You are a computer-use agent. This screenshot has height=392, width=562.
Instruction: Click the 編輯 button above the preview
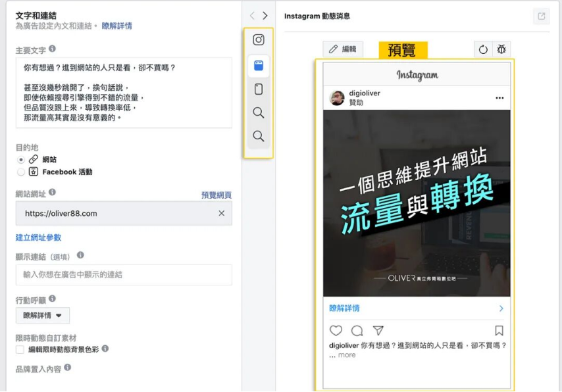343,50
